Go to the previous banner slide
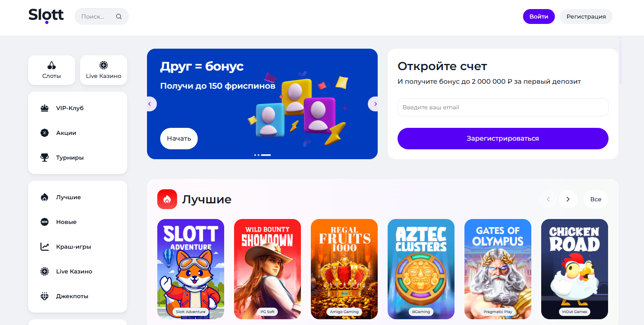Screen dimensions: 644x325 [150, 104]
